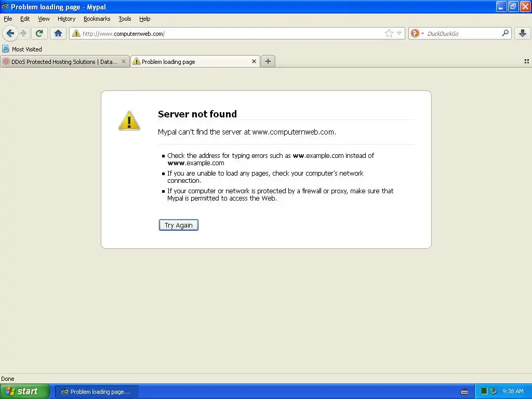The width and height of the screenshot is (532, 399).
Task: Restore down the Mypal window
Action: [513, 6]
